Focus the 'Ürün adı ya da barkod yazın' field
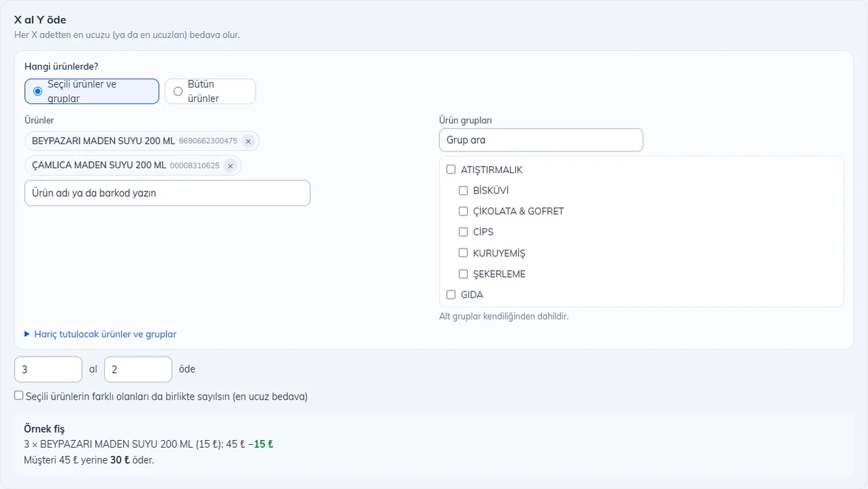Viewport: 868px width, 489px height. [x=167, y=193]
